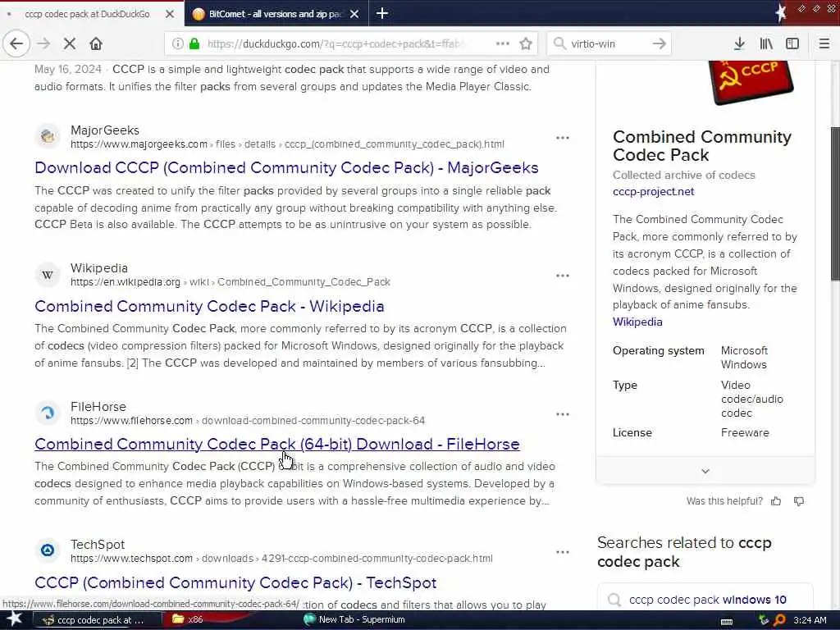Click the filehorse.com URL breadcrumb text
This screenshot has width=840, height=630.
pos(248,421)
